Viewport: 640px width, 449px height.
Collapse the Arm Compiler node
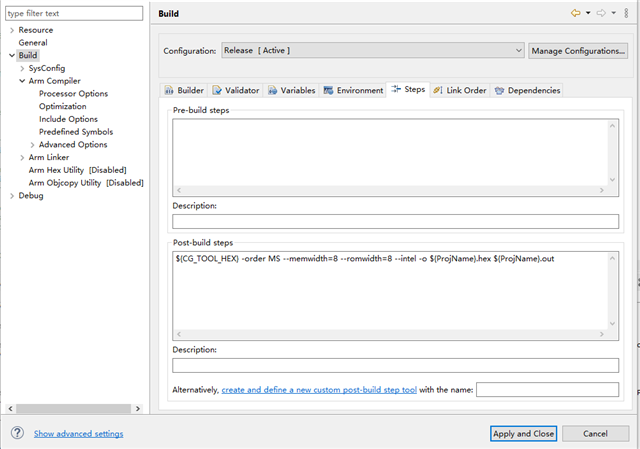click(22, 81)
